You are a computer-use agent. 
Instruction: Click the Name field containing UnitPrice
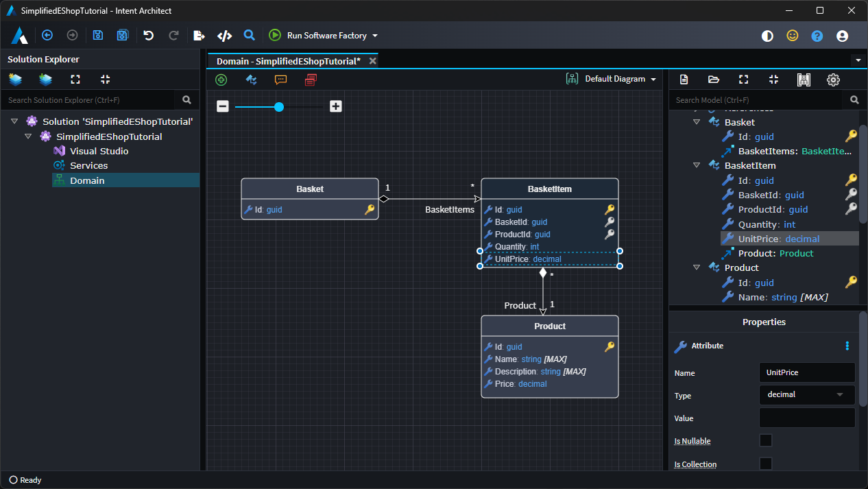point(807,372)
